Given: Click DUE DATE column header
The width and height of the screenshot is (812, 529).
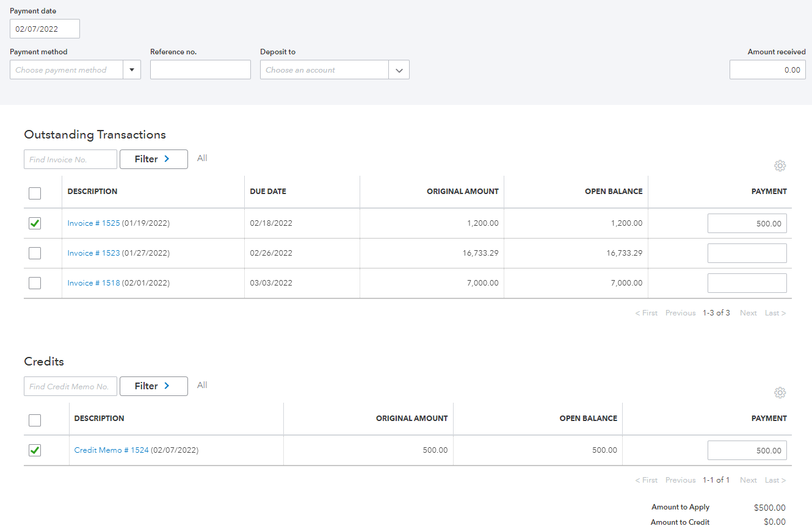Looking at the screenshot, I should (x=267, y=191).
